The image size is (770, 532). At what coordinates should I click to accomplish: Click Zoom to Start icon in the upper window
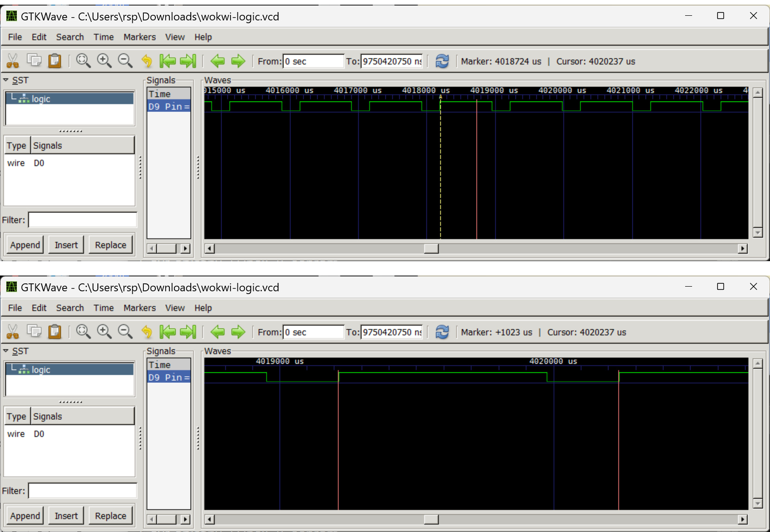click(167, 61)
